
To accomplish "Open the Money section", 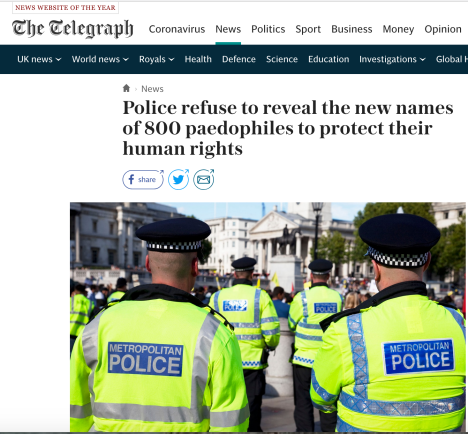I will [x=398, y=29].
